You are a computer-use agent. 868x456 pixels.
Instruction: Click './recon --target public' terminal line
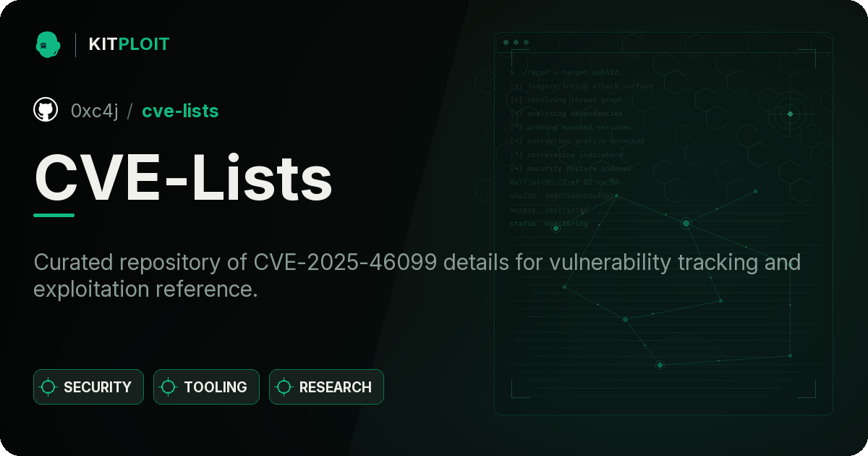565,72
